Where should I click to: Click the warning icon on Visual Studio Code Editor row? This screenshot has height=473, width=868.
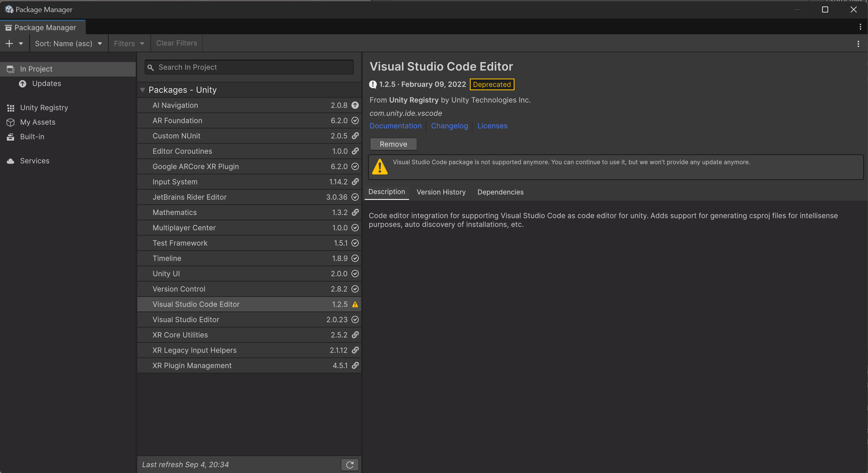point(355,305)
